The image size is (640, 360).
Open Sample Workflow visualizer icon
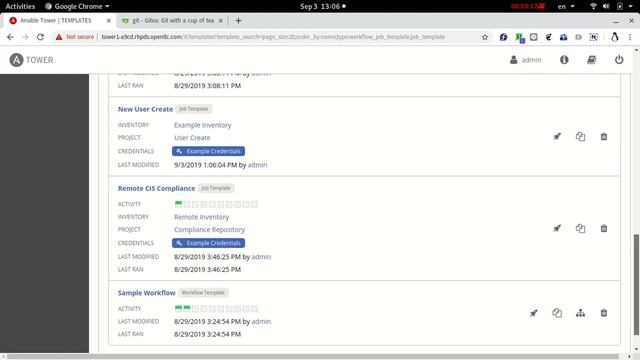pyautogui.click(x=580, y=313)
